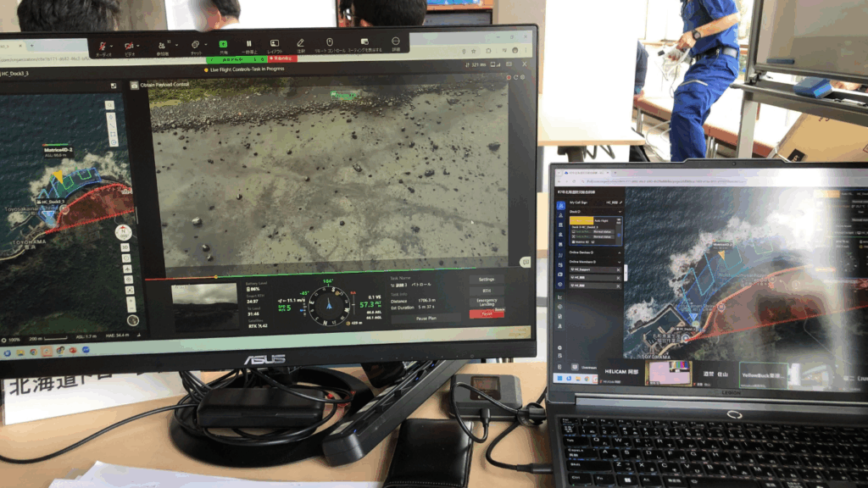Open the map layer selector globe
The height and width of the screenshot is (488, 868).
click(133, 319)
